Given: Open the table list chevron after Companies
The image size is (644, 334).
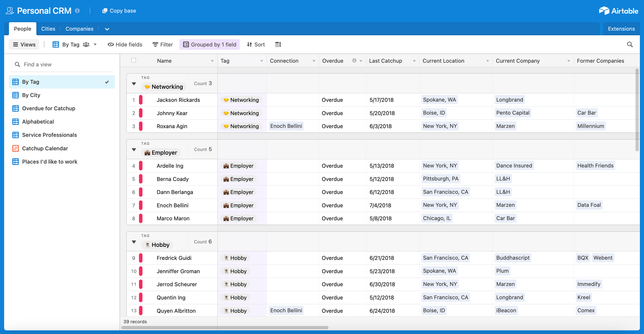Looking at the screenshot, I should (107, 29).
